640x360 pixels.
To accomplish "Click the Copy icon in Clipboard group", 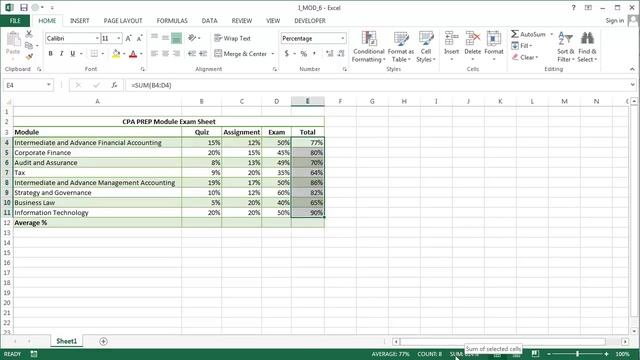I will pos(29,45).
